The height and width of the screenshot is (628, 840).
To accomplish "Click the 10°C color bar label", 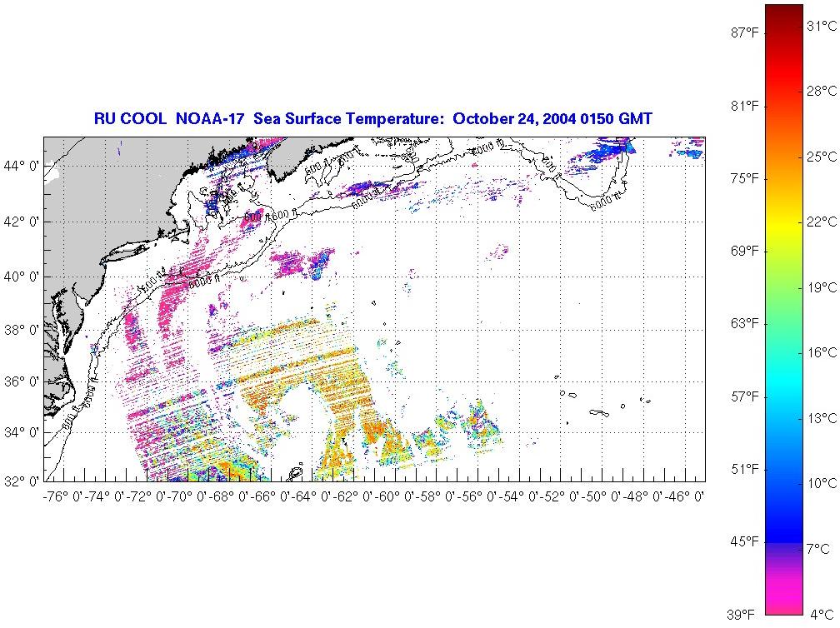I will tap(822, 483).
